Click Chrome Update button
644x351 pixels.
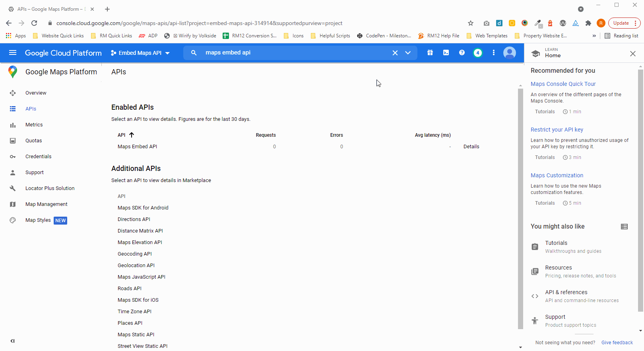pos(624,23)
